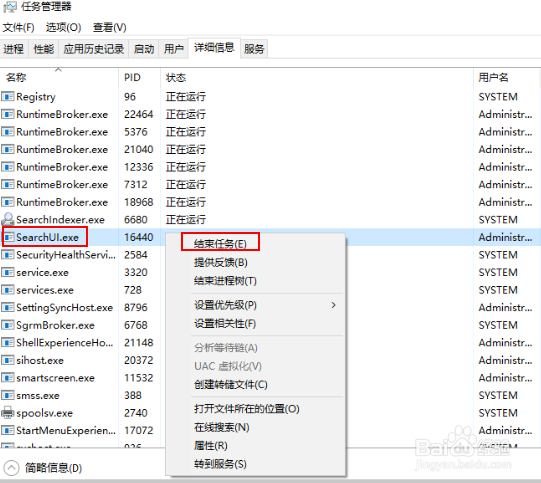
Task: Switch to the 进程 tab
Action: (x=14, y=49)
